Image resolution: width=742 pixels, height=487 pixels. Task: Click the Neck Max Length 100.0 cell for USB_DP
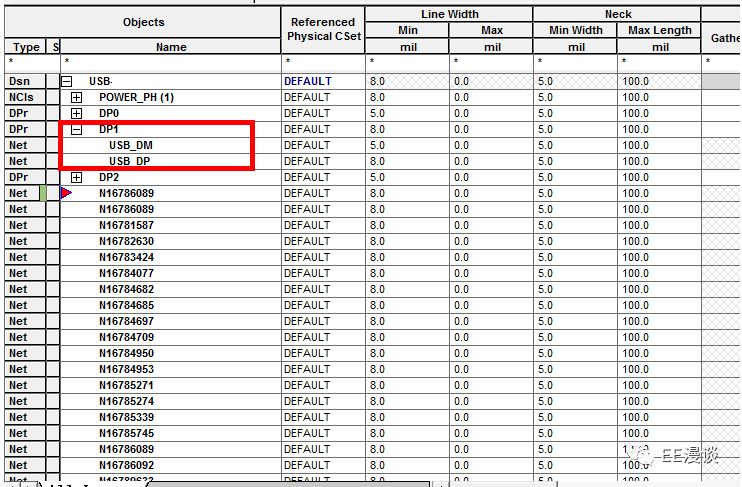[x=660, y=161]
